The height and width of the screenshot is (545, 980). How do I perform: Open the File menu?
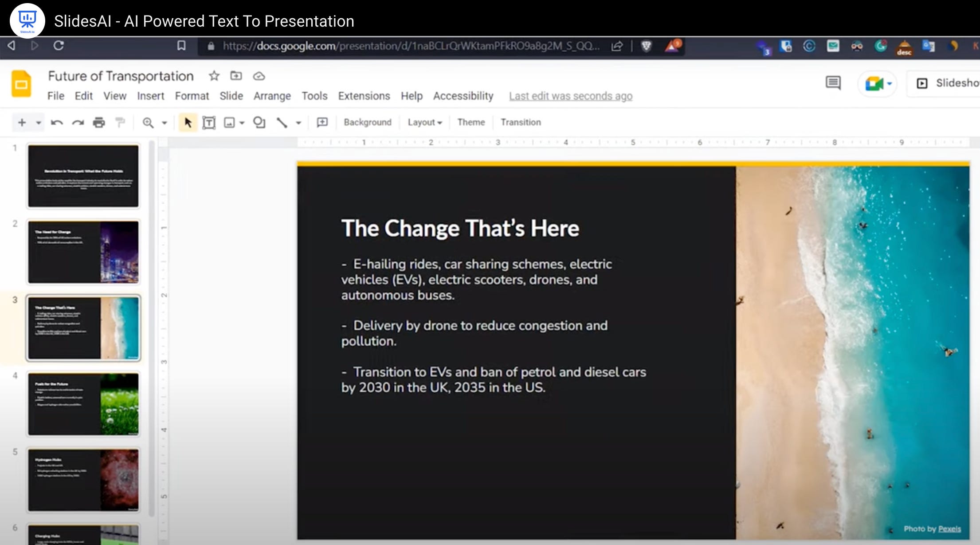click(x=56, y=96)
